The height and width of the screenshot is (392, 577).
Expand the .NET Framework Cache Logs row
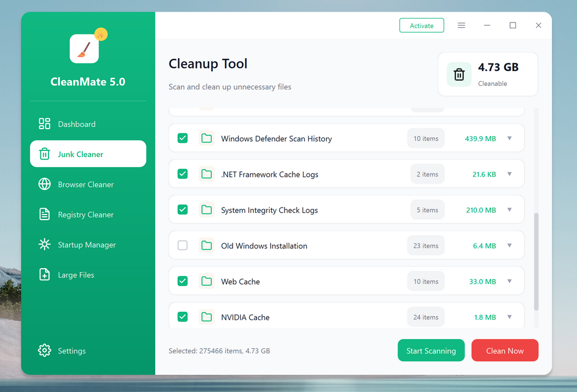509,174
